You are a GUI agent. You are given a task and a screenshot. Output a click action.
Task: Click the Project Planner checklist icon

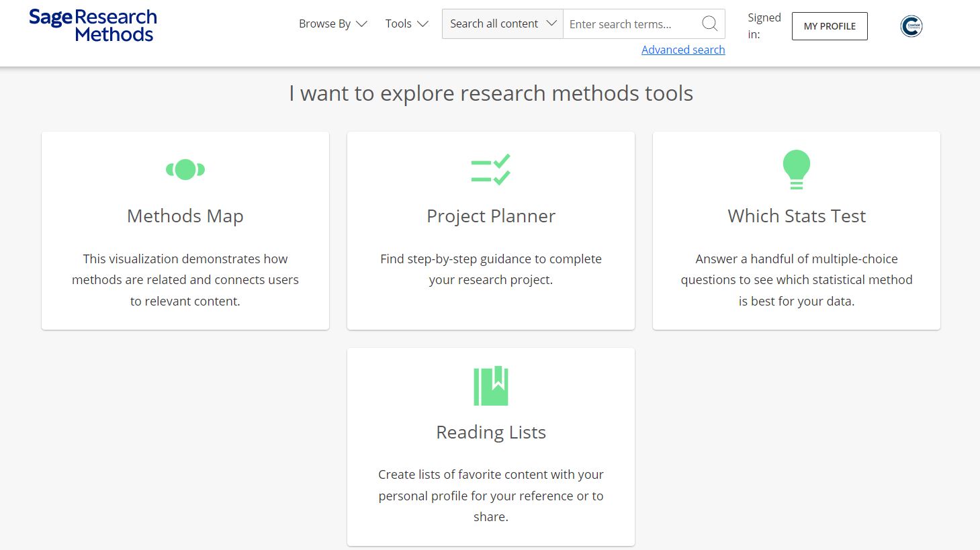[490, 169]
